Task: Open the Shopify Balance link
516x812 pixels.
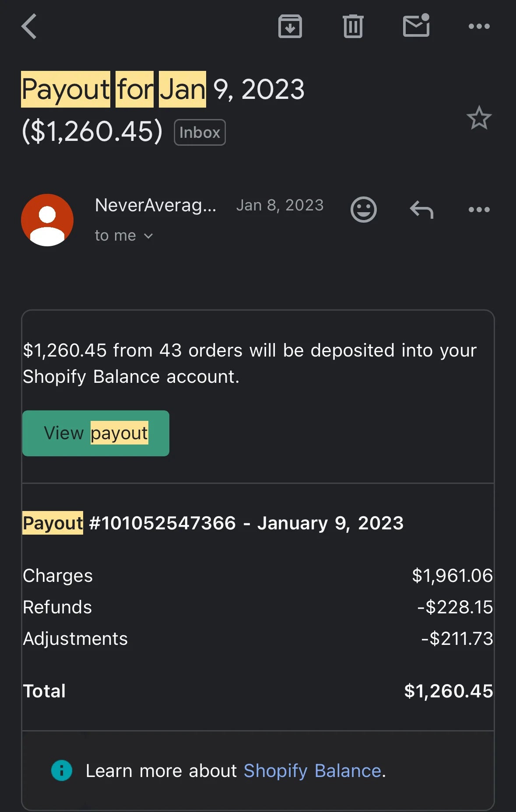Action: 312,771
